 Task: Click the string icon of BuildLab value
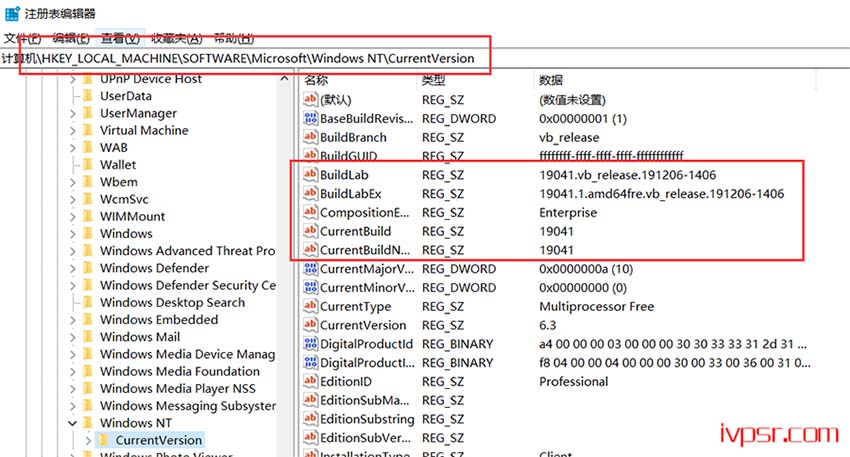coord(310,174)
